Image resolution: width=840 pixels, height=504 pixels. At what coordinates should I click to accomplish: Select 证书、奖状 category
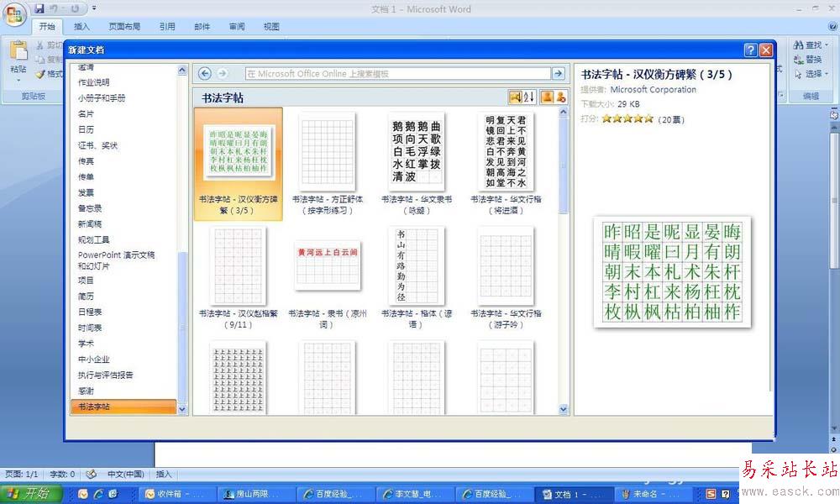coord(97,145)
